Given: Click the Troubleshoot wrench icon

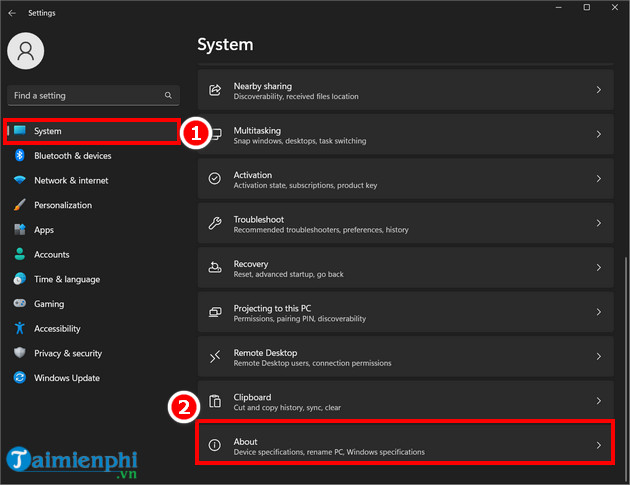Looking at the screenshot, I should coord(215,223).
